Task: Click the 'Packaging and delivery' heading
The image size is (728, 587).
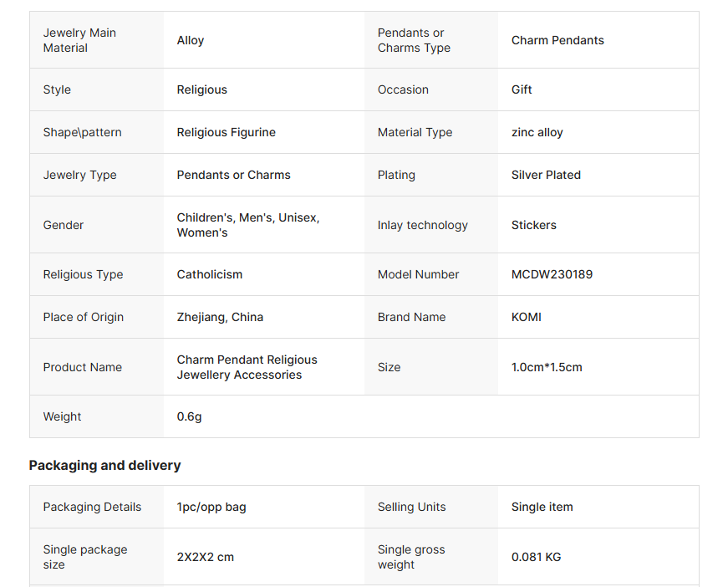Action: [x=104, y=466]
